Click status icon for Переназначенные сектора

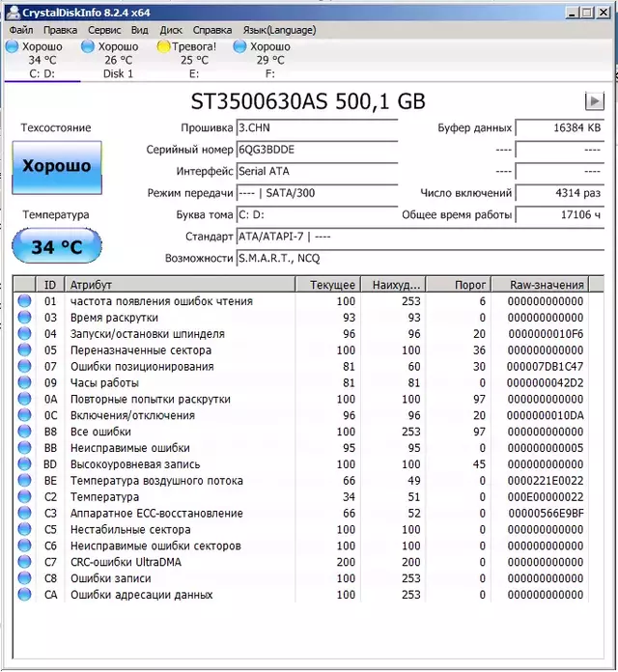click(24, 350)
